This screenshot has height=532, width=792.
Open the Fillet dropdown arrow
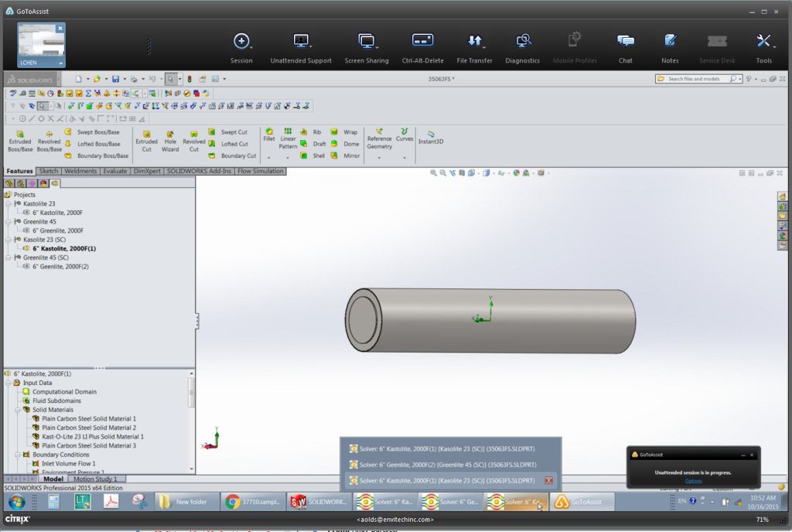click(268, 158)
